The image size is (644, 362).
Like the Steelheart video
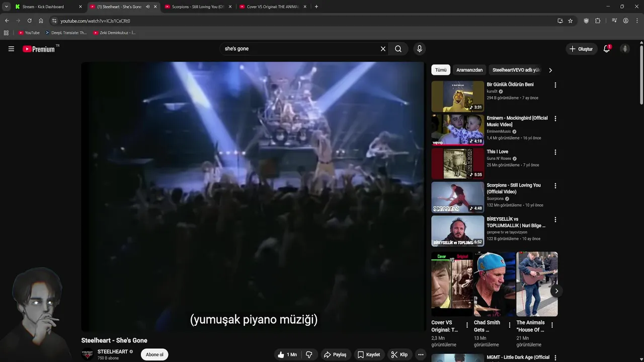pyautogui.click(x=287, y=354)
